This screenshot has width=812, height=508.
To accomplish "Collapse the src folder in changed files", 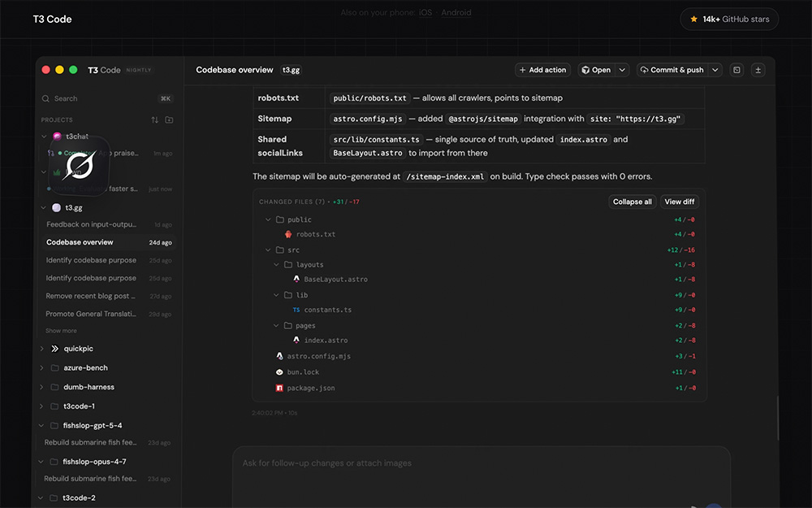I will pyautogui.click(x=268, y=250).
